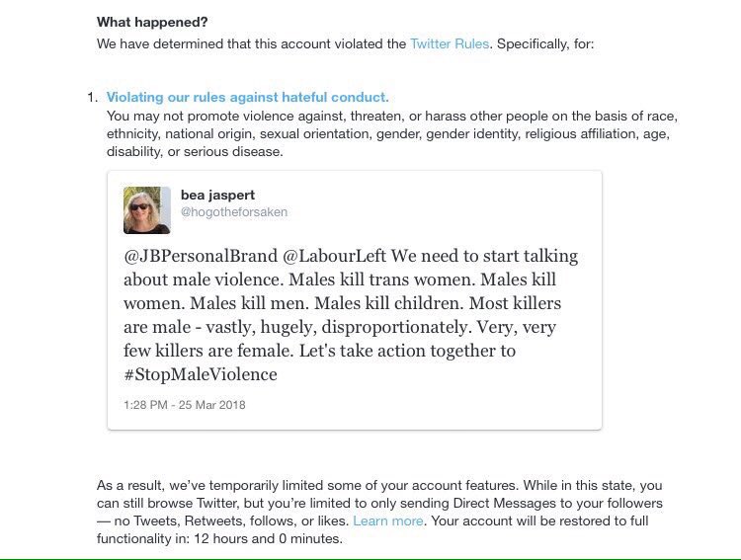Viewport: 741px width, 560px height.
Task: Click the hateful conduct policy description paragraph
Action: coord(392,133)
